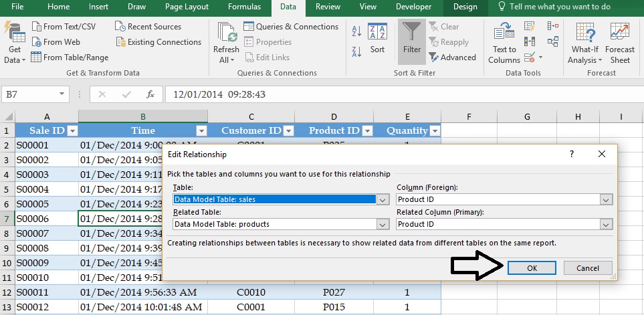The width and height of the screenshot is (644, 315).
Task: Select column G header
Action: [527, 116]
